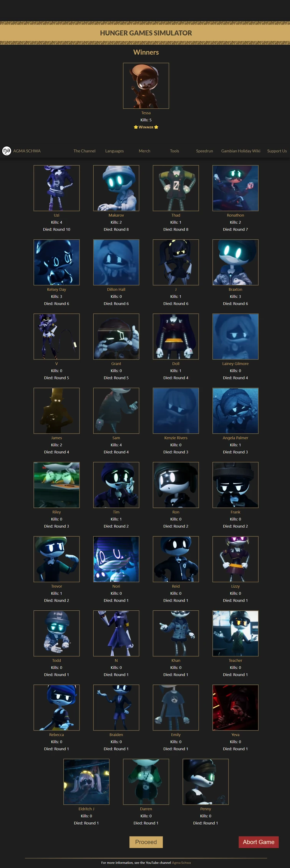290x868 pixels.
Task: Click the Agma Schwa logo icon
Action: (x=7, y=151)
